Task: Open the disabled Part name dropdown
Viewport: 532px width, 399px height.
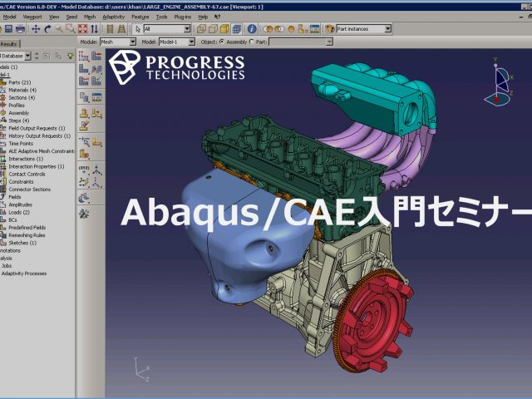Action: point(301,42)
